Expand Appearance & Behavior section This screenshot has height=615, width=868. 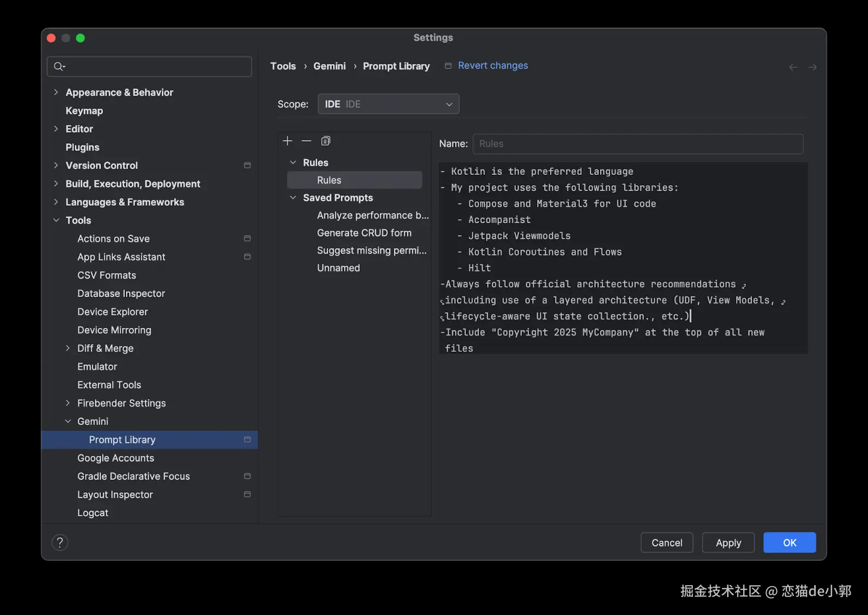click(56, 92)
